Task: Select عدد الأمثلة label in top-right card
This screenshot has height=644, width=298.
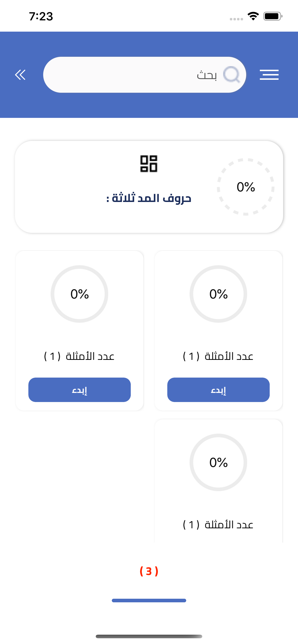Action: pos(218,356)
